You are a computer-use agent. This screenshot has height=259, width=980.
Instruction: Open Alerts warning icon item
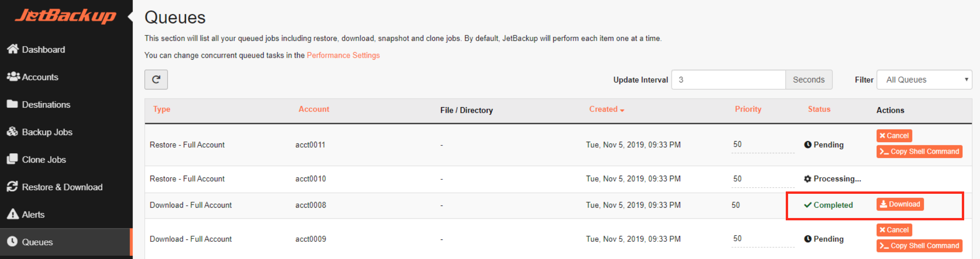pyautogui.click(x=13, y=214)
